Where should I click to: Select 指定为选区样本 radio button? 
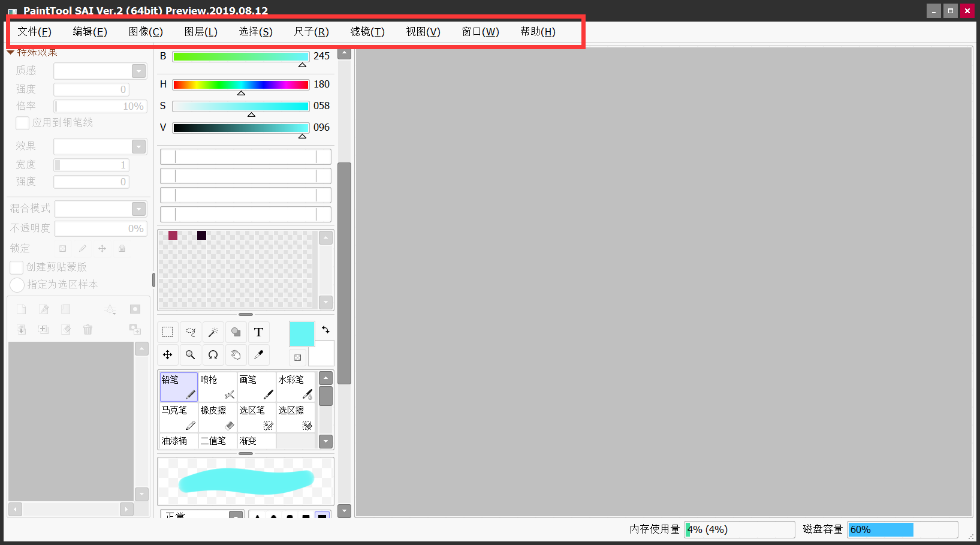[17, 285]
